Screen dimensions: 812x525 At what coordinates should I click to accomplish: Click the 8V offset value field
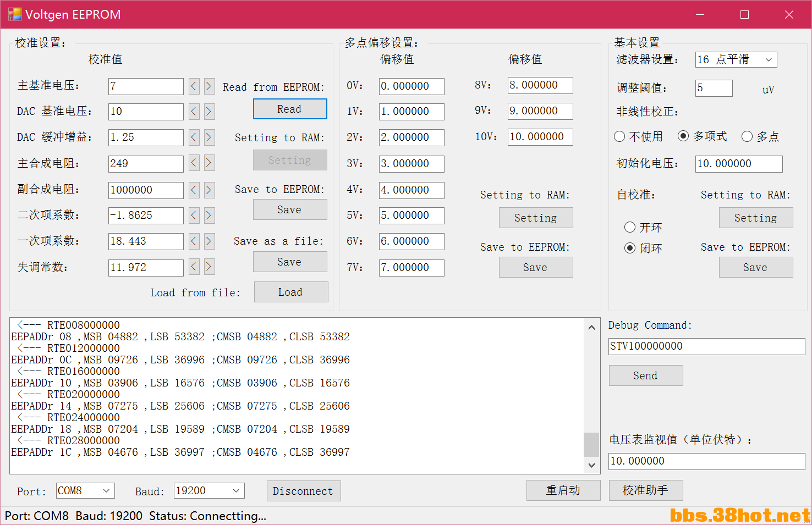coord(540,85)
